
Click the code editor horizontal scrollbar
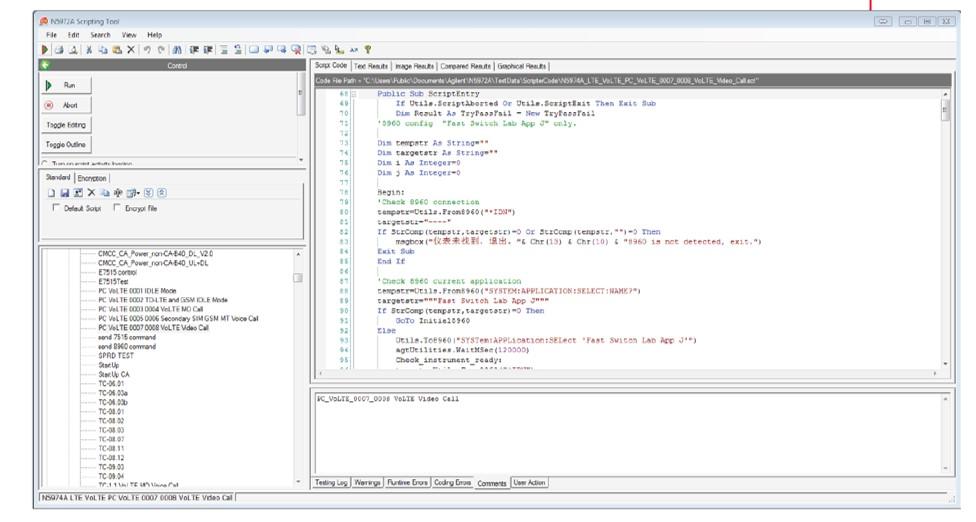click(x=627, y=373)
